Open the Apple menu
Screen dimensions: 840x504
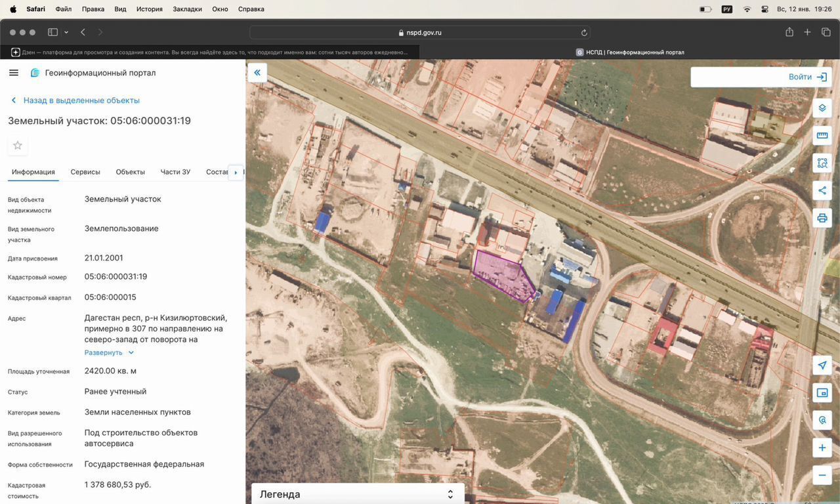coord(12,9)
